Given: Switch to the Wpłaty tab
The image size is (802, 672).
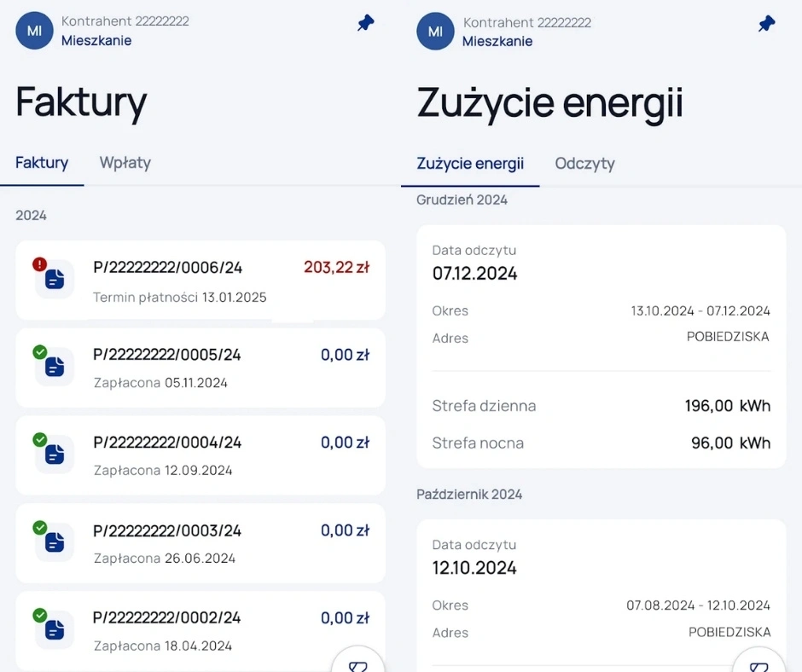Looking at the screenshot, I should pos(125,163).
